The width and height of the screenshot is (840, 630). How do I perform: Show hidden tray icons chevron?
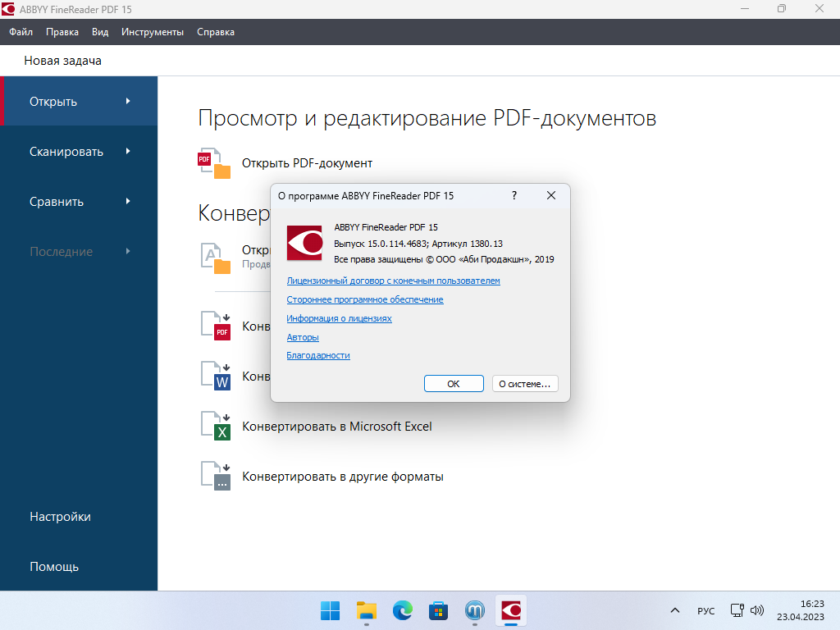pyautogui.click(x=675, y=610)
